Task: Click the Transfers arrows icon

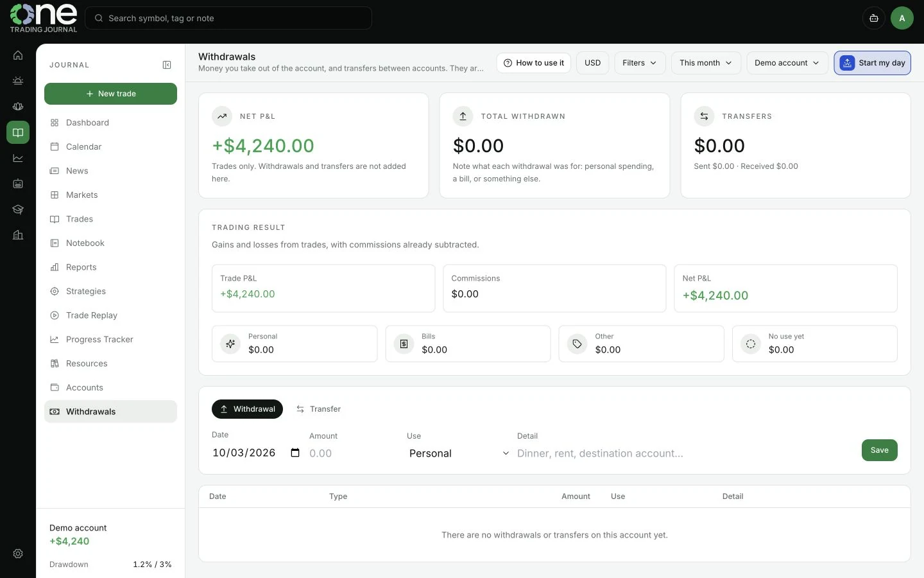Action: pyautogui.click(x=704, y=116)
